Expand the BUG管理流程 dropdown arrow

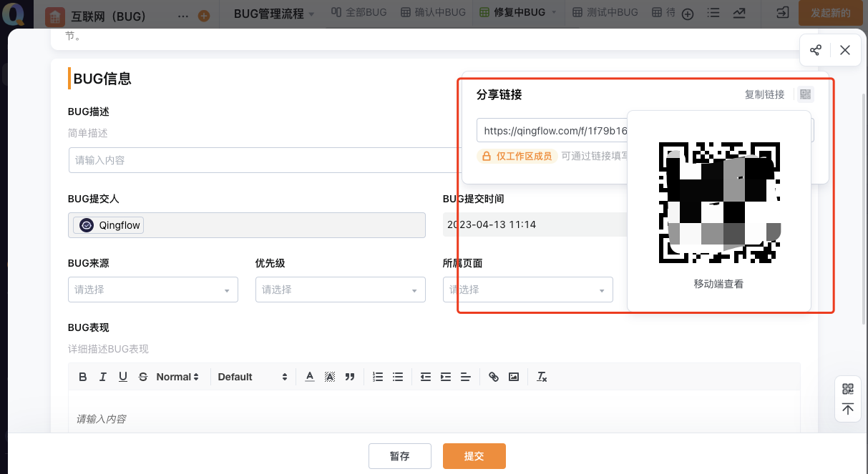pyautogui.click(x=311, y=14)
